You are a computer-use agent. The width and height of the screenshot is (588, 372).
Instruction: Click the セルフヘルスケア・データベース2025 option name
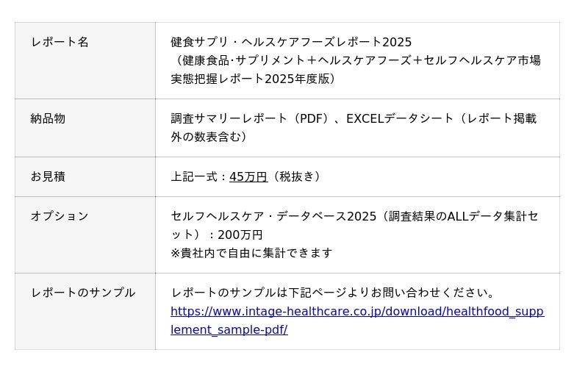273,216
